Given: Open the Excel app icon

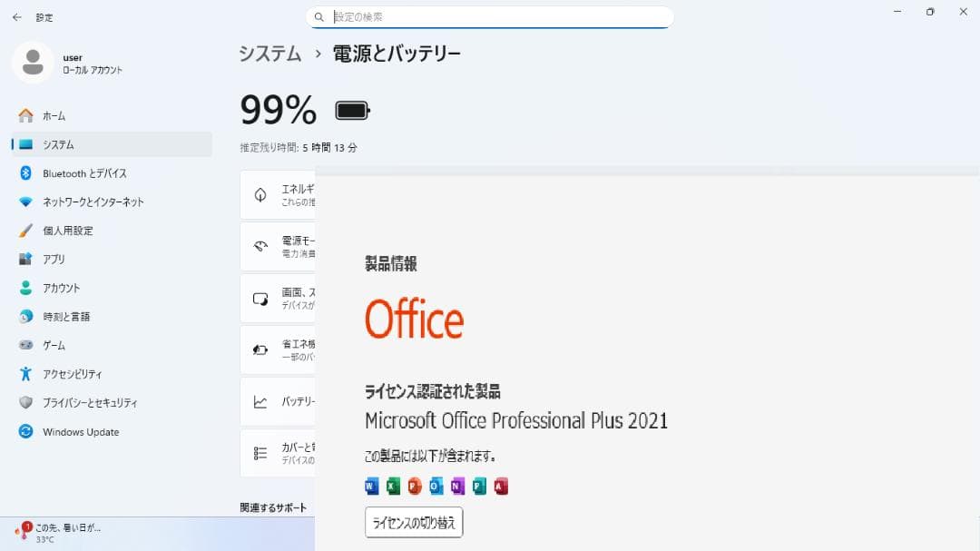Looking at the screenshot, I should [392, 486].
